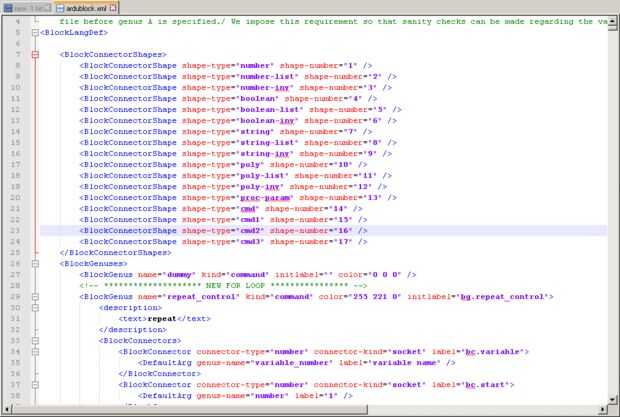Click the closing </BlockConnector> tag on line 36
620x417 pixels.
(x=159, y=374)
